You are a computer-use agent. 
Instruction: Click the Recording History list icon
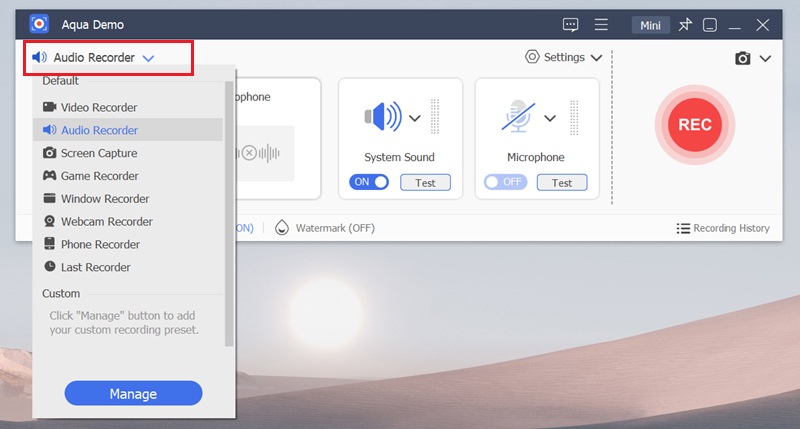point(683,228)
